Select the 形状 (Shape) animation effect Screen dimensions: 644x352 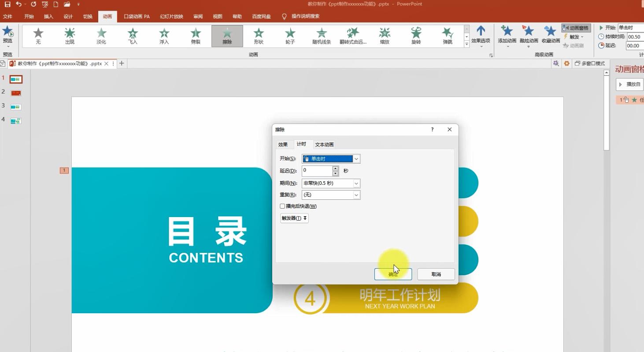tap(259, 35)
